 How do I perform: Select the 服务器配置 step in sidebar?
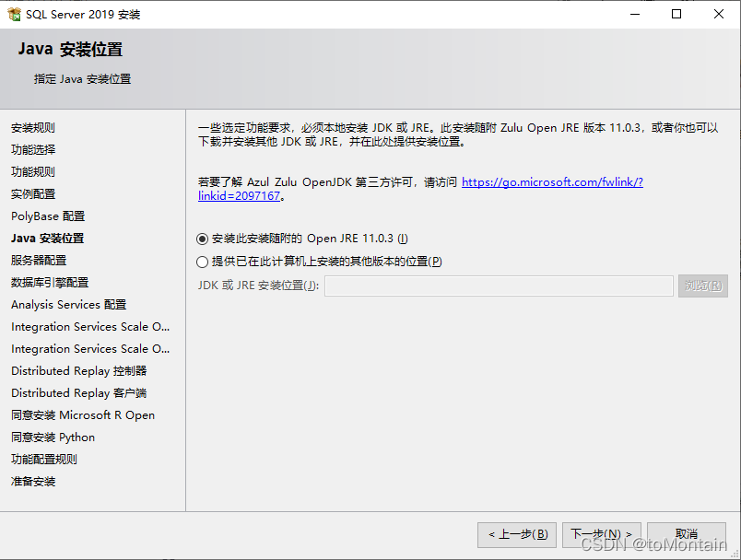(39, 261)
